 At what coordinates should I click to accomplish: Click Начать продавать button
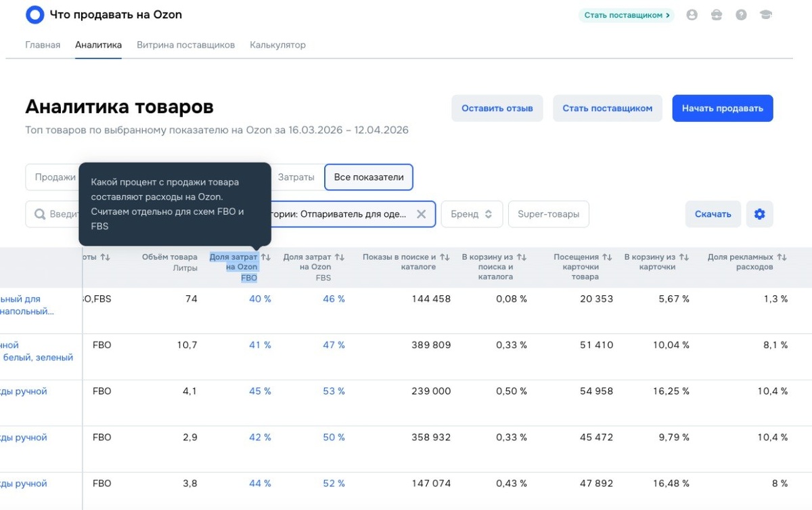pos(723,108)
